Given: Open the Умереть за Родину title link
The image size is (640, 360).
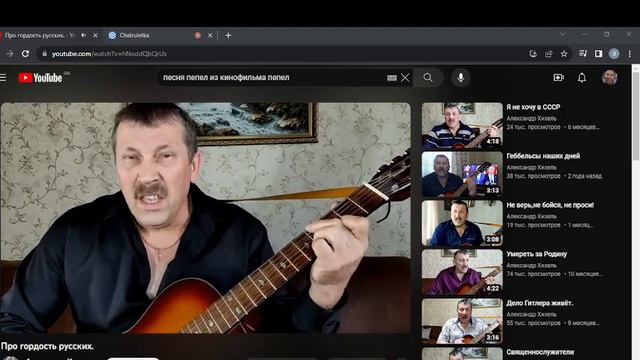Looking at the screenshot, I should click(x=537, y=254).
